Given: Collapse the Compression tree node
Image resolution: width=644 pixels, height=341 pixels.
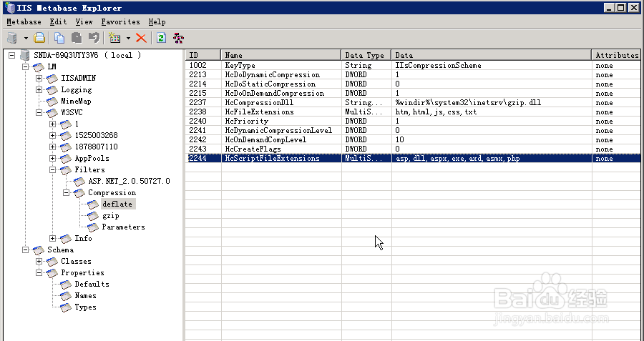Looking at the screenshot, I should [x=66, y=192].
